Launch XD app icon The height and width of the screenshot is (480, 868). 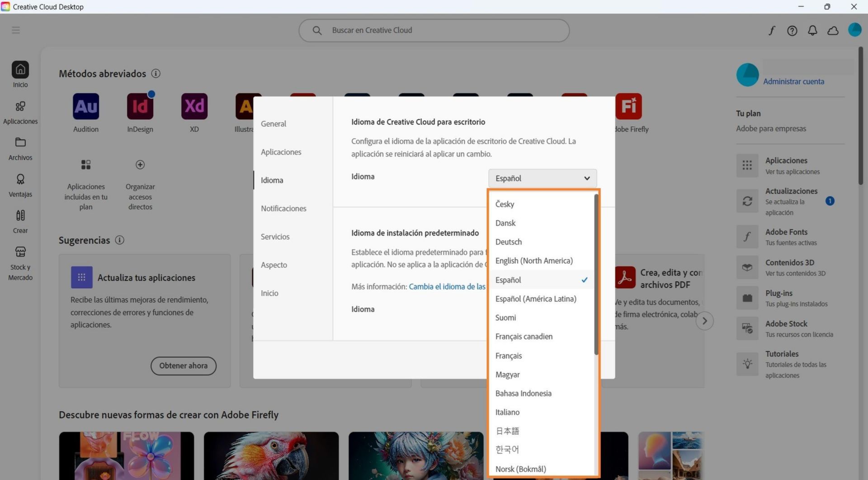[x=194, y=106]
